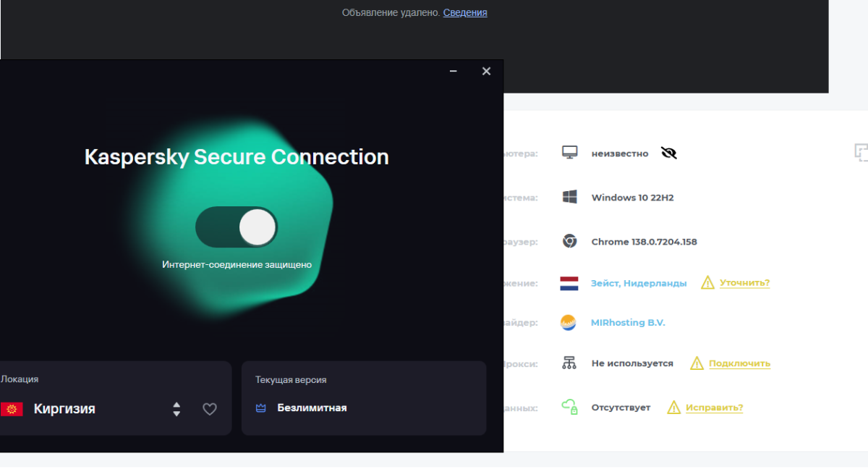This screenshot has width=868, height=472.
Task: Click the Netherlands flag icon
Action: [x=569, y=283]
